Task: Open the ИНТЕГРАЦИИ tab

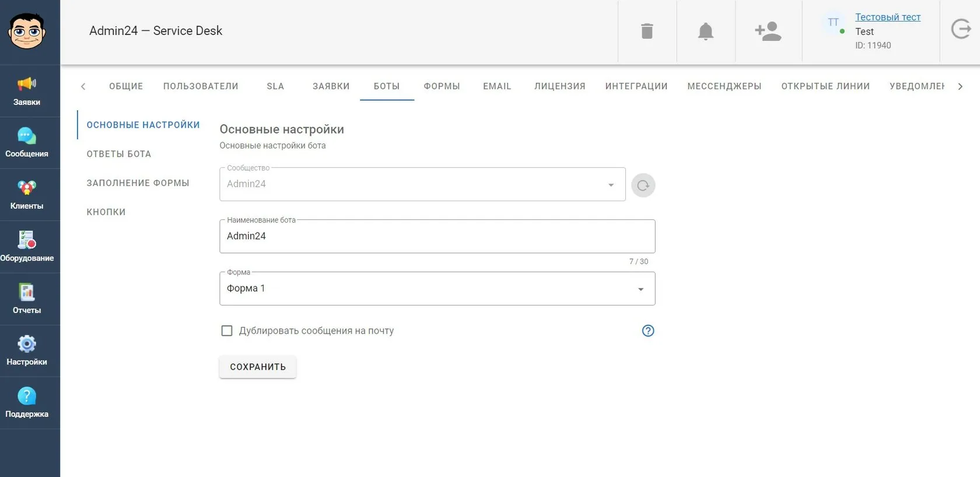Action: point(636,86)
